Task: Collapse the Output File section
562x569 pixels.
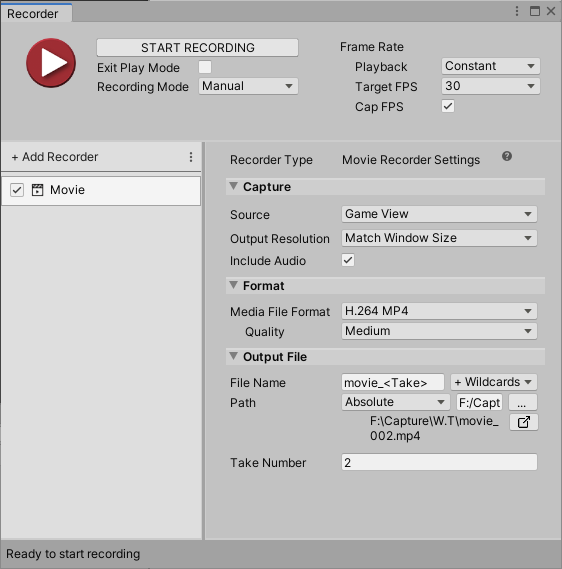Action: (234, 356)
